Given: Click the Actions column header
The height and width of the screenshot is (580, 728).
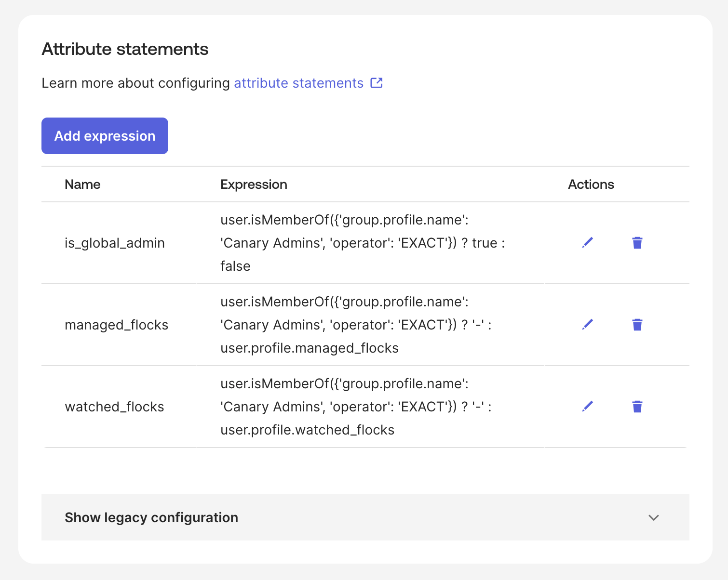Looking at the screenshot, I should [591, 185].
